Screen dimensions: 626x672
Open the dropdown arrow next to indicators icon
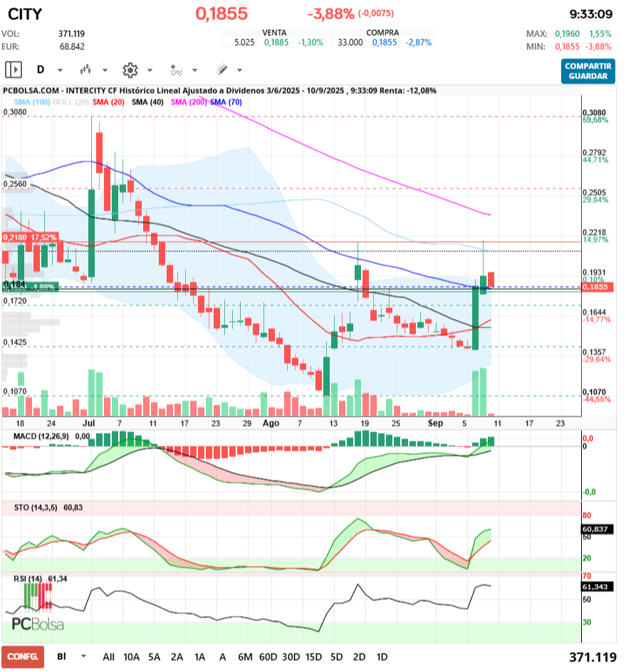click(195, 70)
